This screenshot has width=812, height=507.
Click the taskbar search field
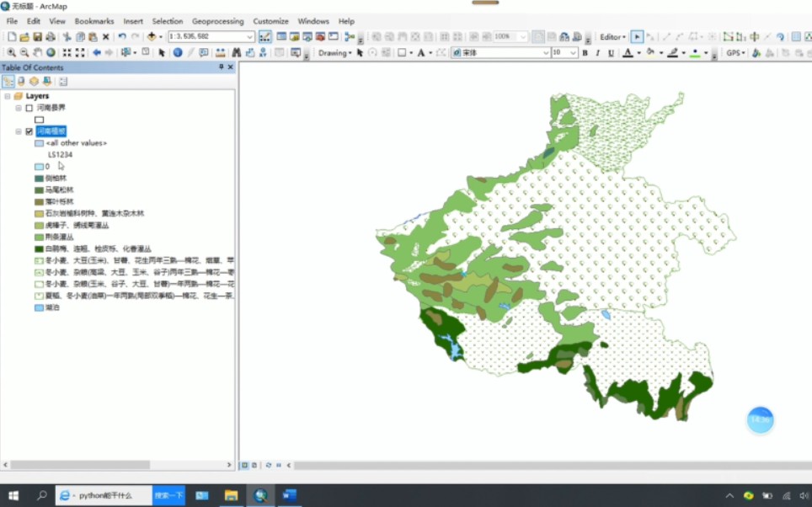[104, 495]
